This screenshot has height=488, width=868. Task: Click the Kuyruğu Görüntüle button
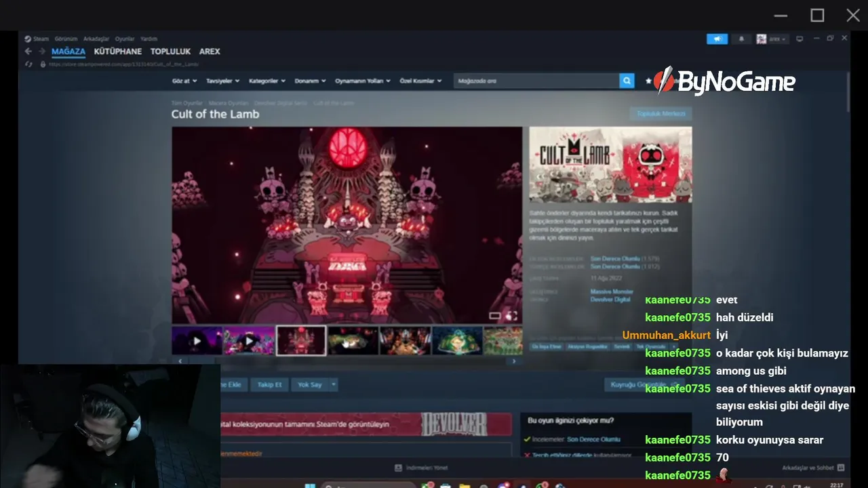[x=644, y=384]
